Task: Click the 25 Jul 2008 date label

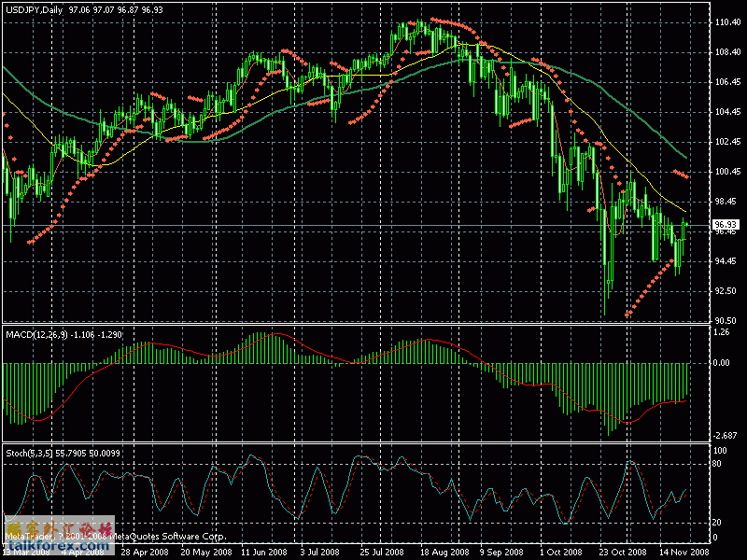Action: click(x=384, y=553)
